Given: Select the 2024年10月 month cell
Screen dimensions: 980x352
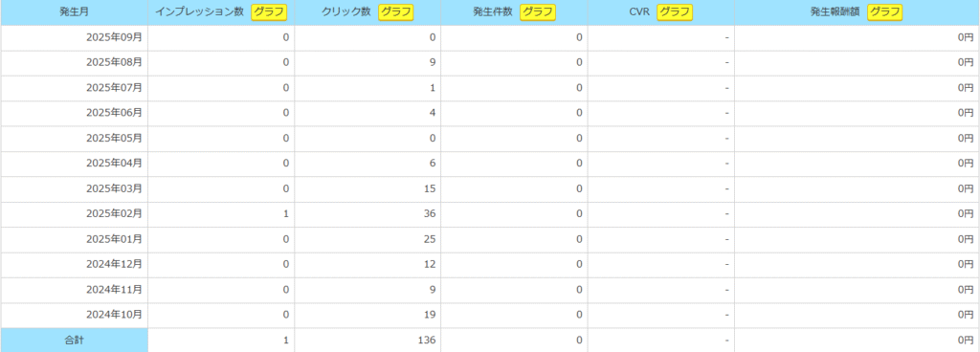Looking at the screenshot, I should coord(74,316).
